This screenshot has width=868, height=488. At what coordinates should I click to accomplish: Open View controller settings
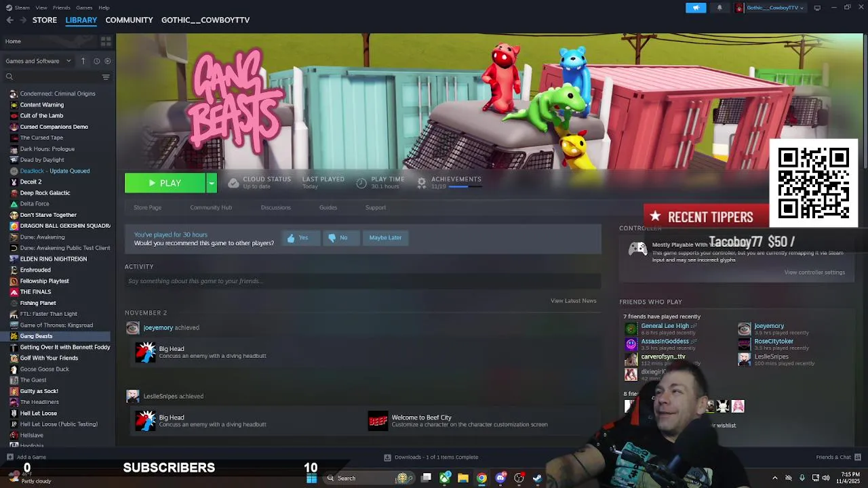[814, 272]
